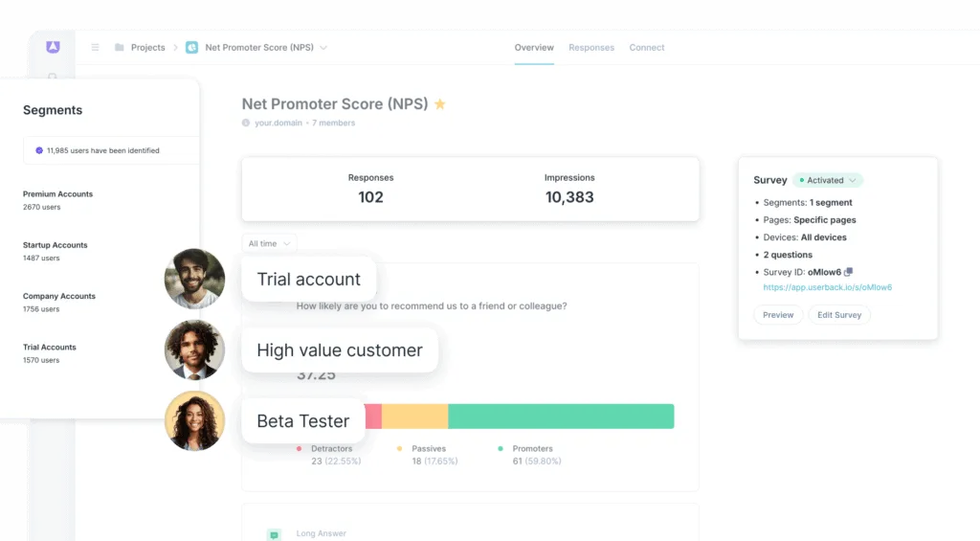Select the Company Accounts segment
Viewport: 980px width, 541px height.
click(x=58, y=302)
